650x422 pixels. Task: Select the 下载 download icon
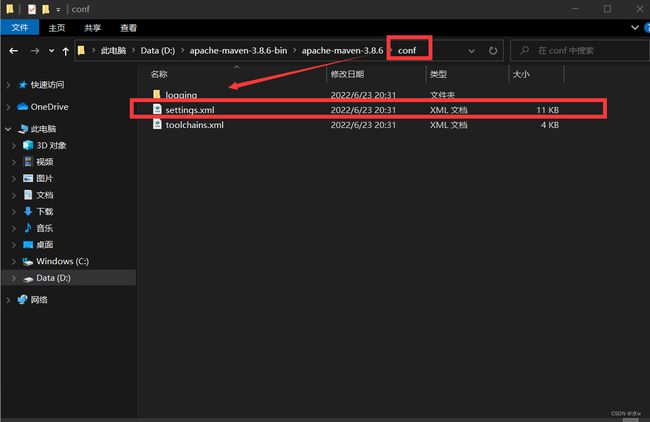pos(28,211)
